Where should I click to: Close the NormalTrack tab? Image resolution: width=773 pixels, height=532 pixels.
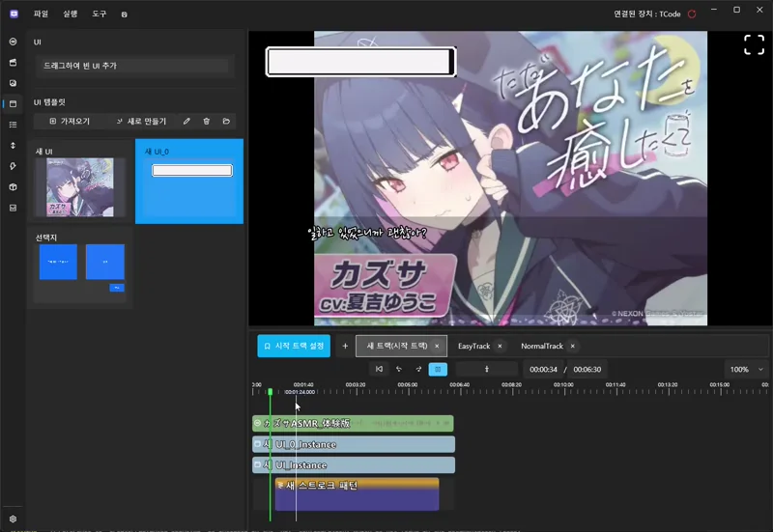click(573, 346)
